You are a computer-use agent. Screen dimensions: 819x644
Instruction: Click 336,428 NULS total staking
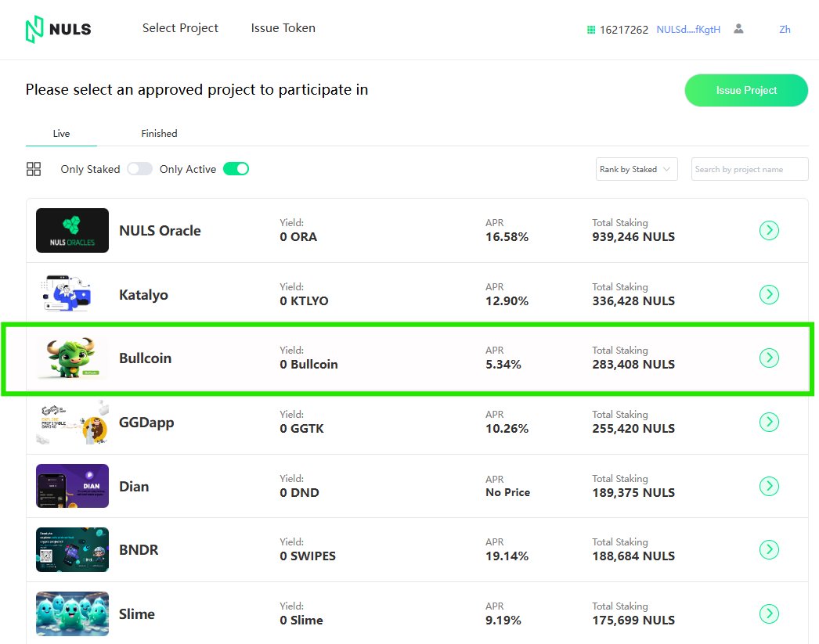[633, 301]
